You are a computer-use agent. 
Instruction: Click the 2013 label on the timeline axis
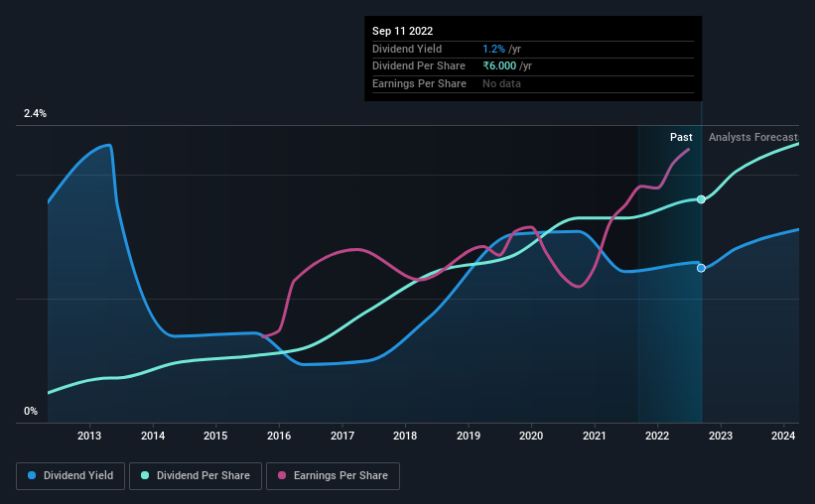point(89,436)
